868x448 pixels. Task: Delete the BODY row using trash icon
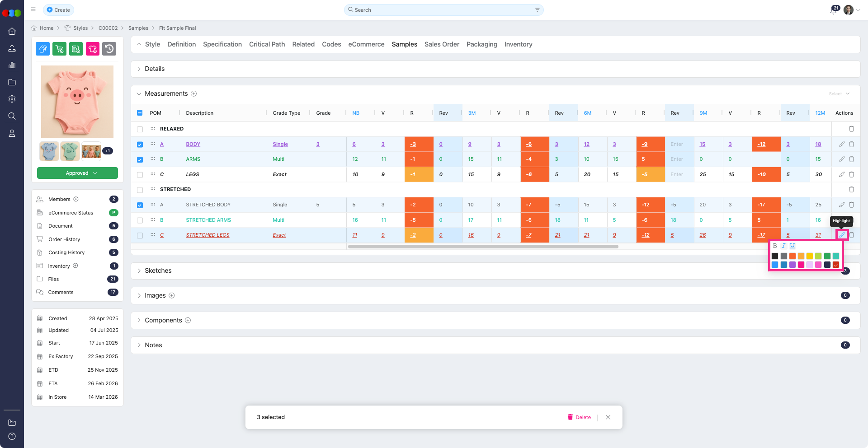point(851,144)
